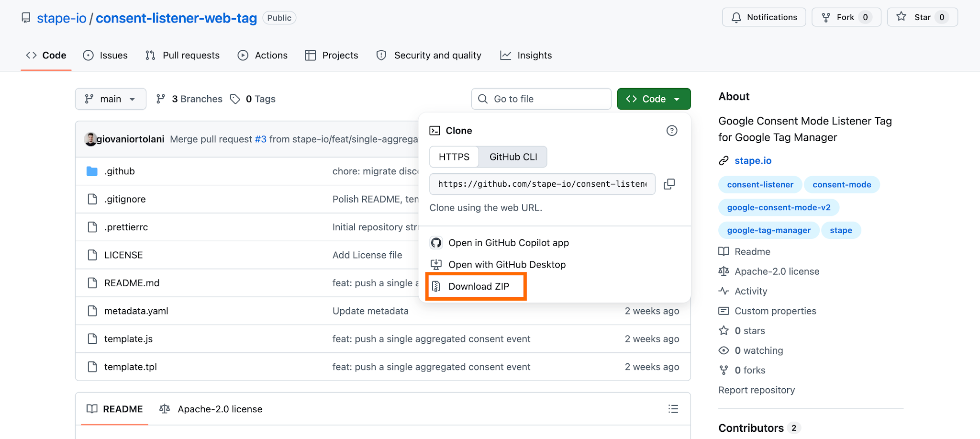Click giovaniortolani's avatar image
The height and width of the screenshot is (439, 980).
click(90, 139)
